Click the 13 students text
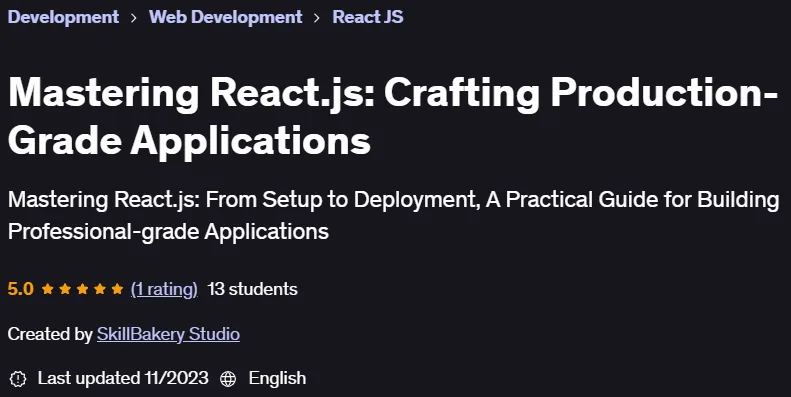This screenshot has width=791, height=397. click(252, 289)
